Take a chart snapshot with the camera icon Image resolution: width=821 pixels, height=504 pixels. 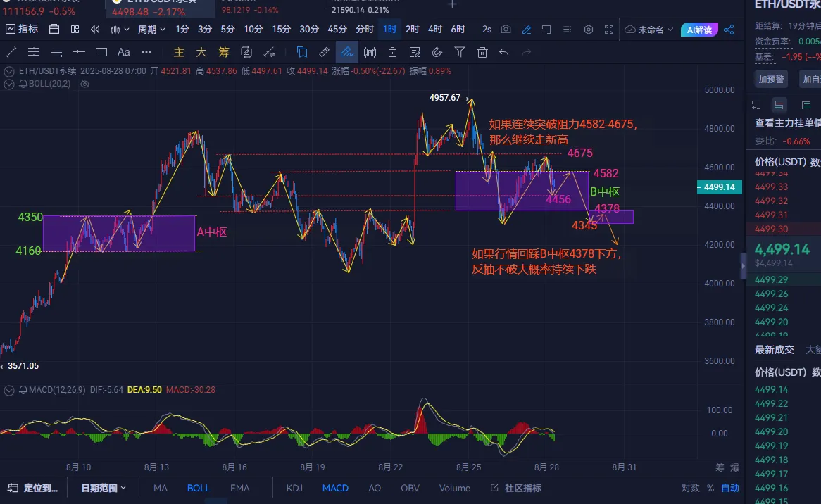506,30
